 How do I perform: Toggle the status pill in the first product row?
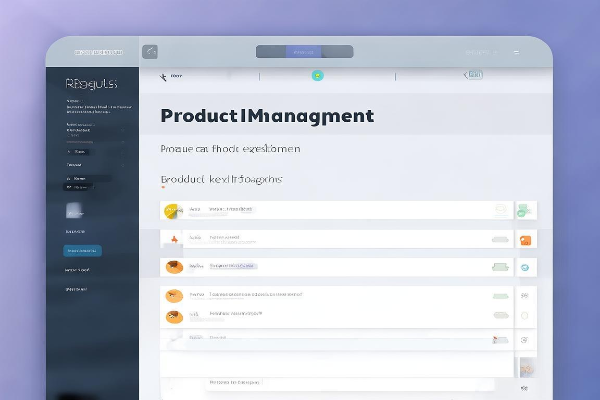click(x=501, y=210)
